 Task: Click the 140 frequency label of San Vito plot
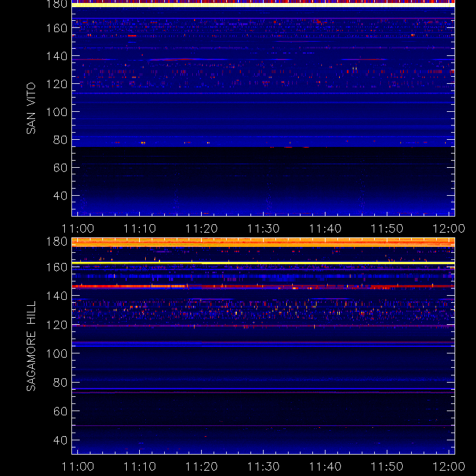pos(57,56)
